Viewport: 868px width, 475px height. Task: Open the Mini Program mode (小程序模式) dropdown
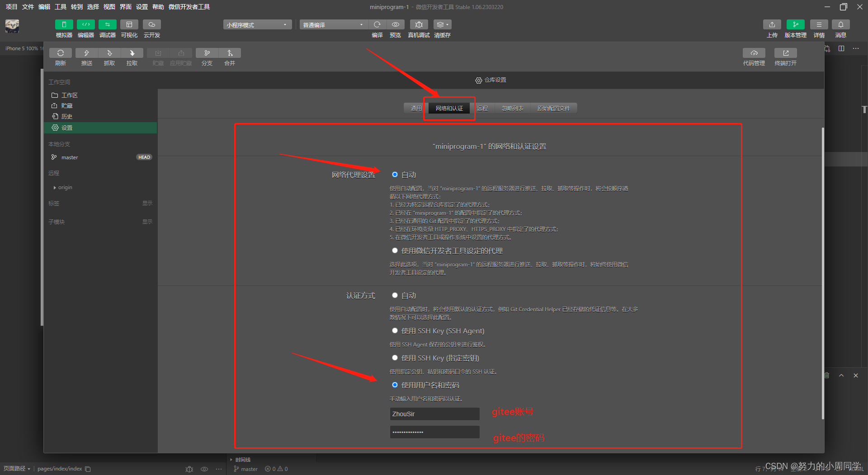(257, 25)
